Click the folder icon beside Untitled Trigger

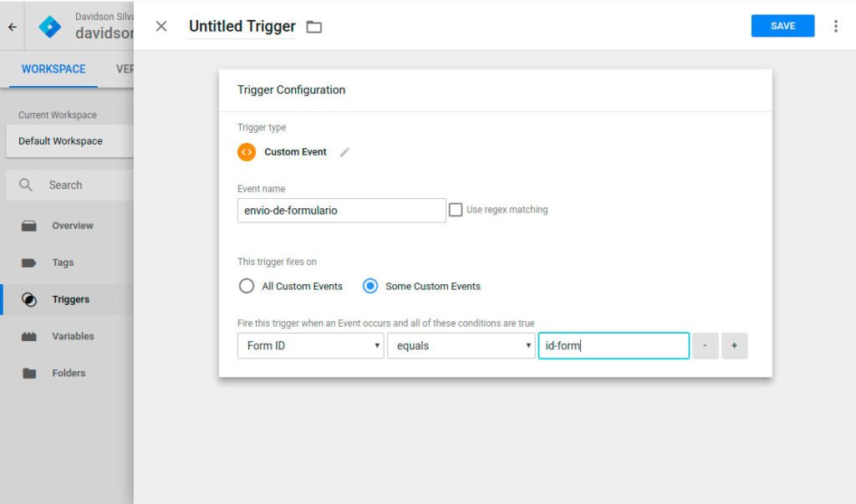313,26
